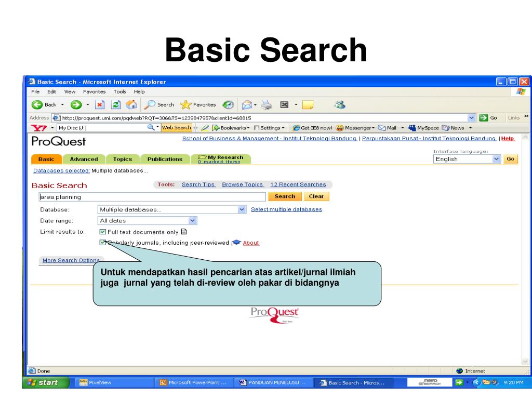This screenshot has width=532, height=399.
Task: Click the Mail envelope toolbar icon
Action: tap(247, 105)
